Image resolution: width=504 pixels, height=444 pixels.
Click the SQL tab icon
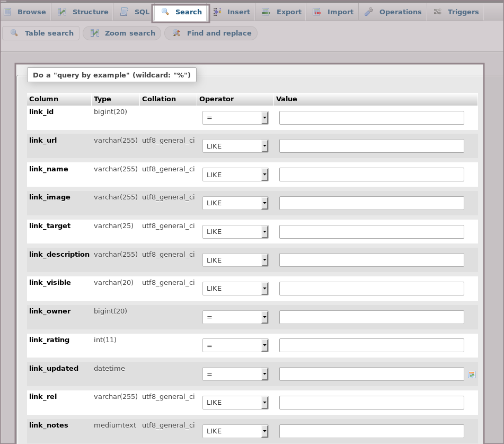[124, 12]
